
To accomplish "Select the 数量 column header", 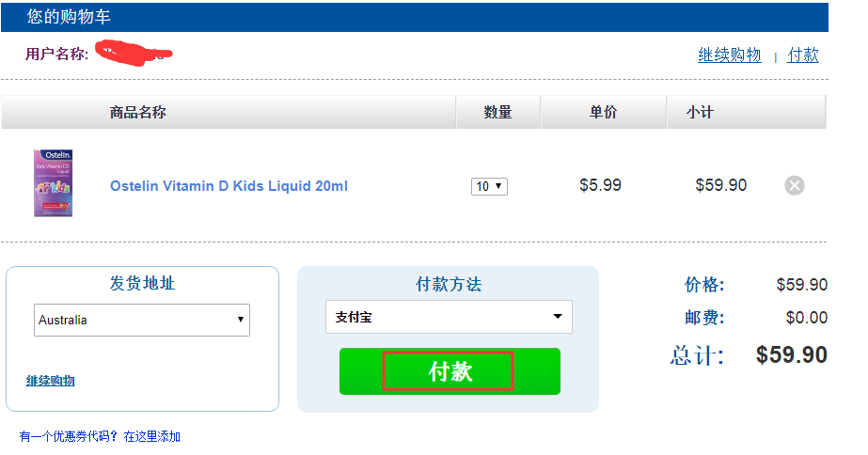I will click(497, 113).
